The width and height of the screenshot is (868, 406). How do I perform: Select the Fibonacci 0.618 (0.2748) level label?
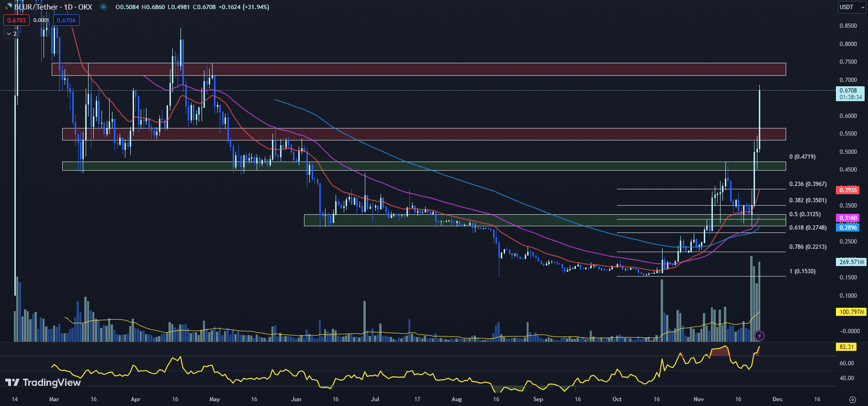(808, 228)
